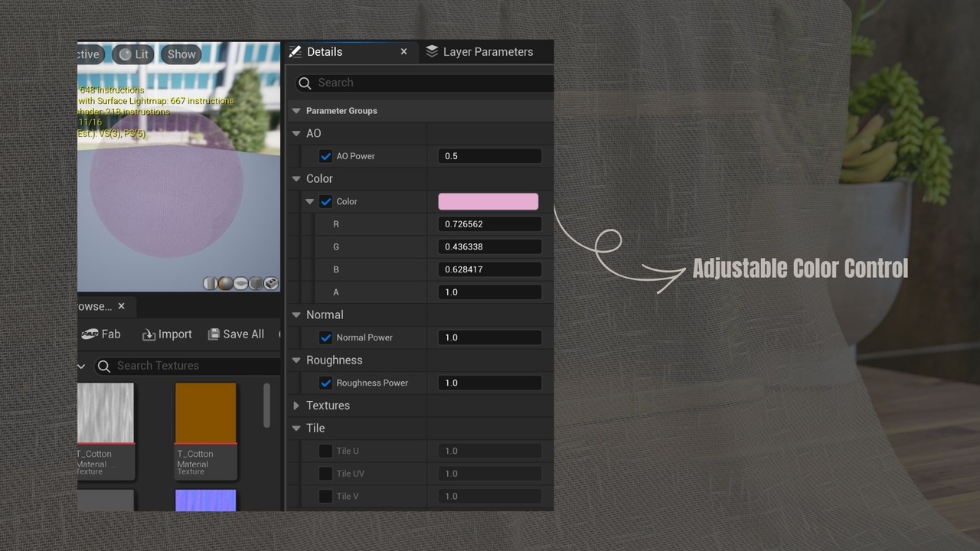This screenshot has height=551, width=980.
Task: Select the cylinder preview mesh icon
Action: coord(210,284)
